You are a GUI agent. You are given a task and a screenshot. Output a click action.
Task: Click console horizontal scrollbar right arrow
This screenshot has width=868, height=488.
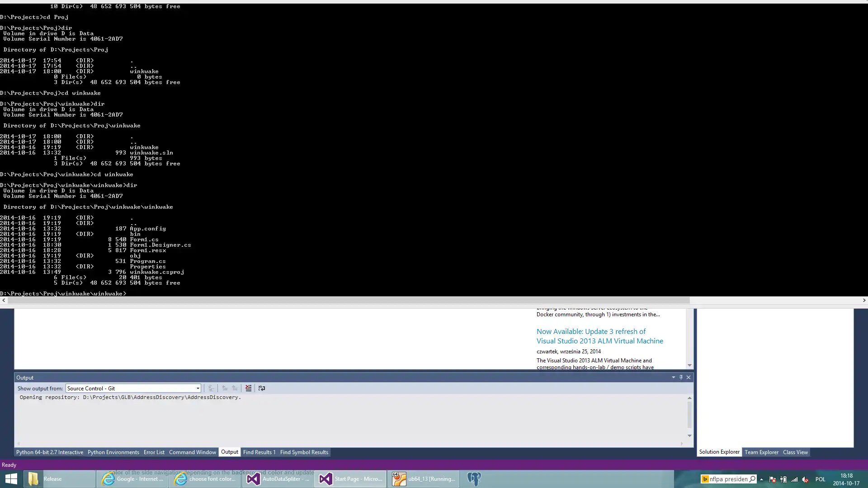click(x=864, y=300)
